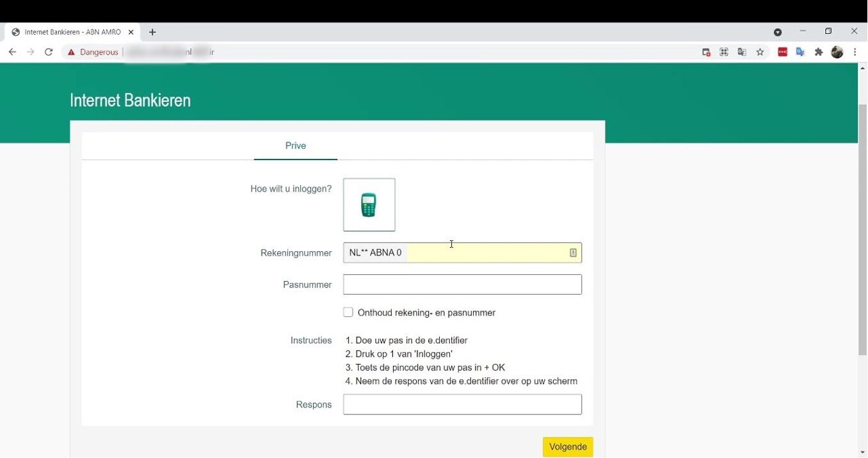
Task: Click the autofill icon inside Rekeningnummer field
Action: [573, 253]
